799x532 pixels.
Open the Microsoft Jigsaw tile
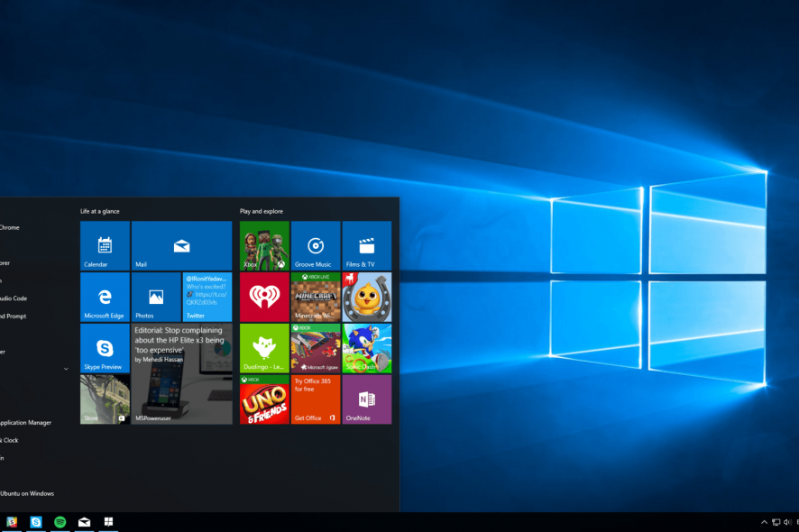pos(316,348)
